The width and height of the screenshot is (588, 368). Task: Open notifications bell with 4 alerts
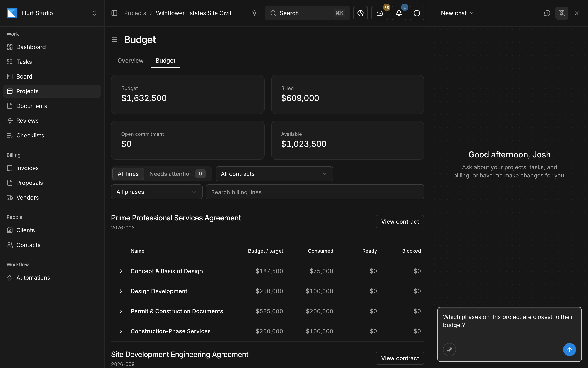click(x=399, y=13)
